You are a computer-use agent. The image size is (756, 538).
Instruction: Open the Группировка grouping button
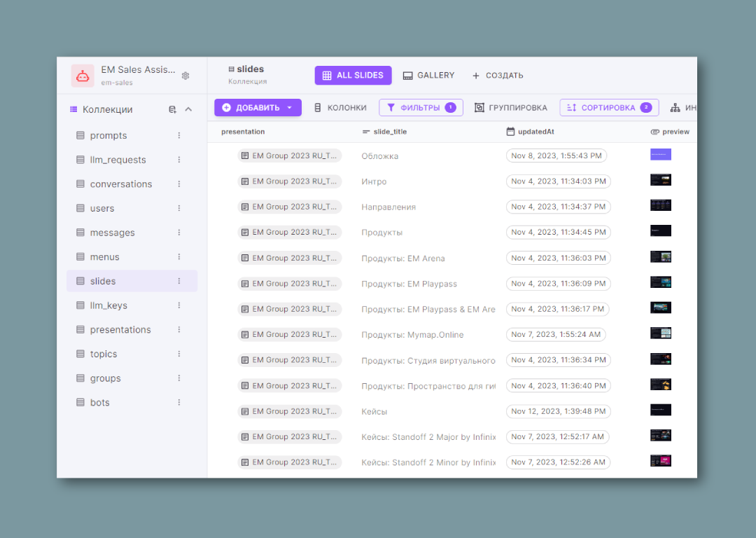pyautogui.click(x=511, y=108)
